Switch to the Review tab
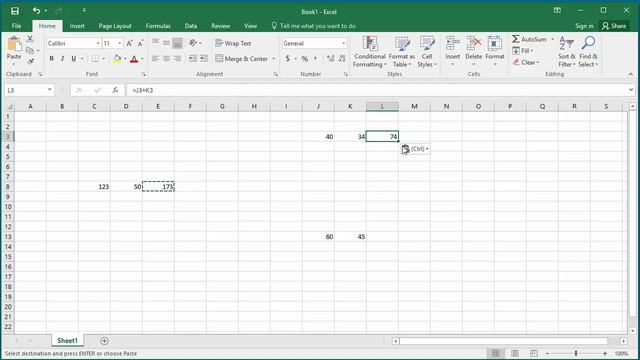Screen dimensions: 640x360 pyautogui.click(x=220, y=26)
